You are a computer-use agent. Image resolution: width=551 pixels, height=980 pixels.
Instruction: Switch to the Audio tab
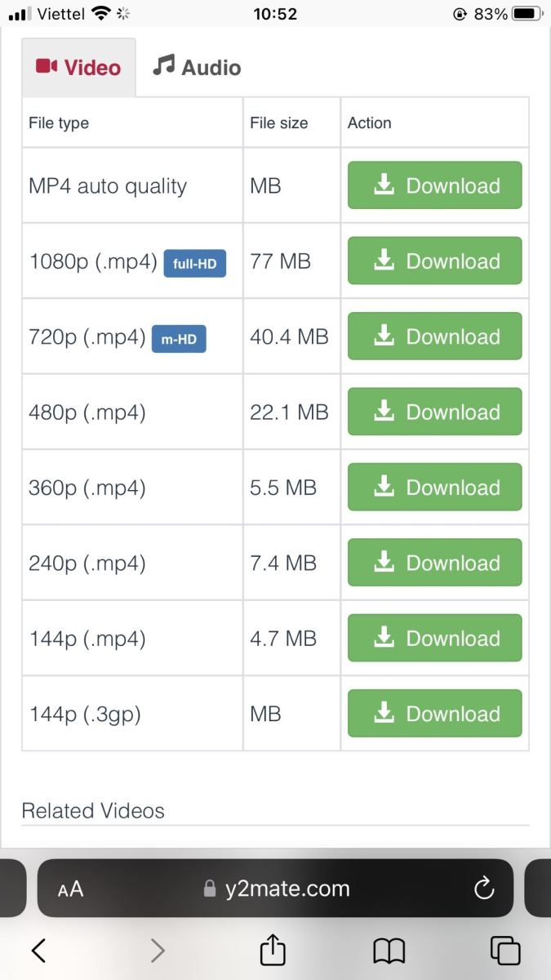[x=197, y=67]
